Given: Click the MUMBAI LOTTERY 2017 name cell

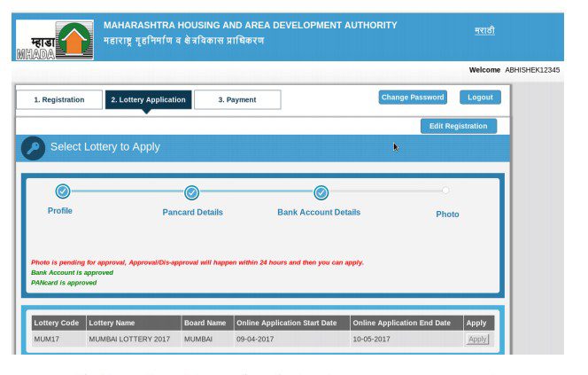Looking at the screenshot, I should pos(134,339).
